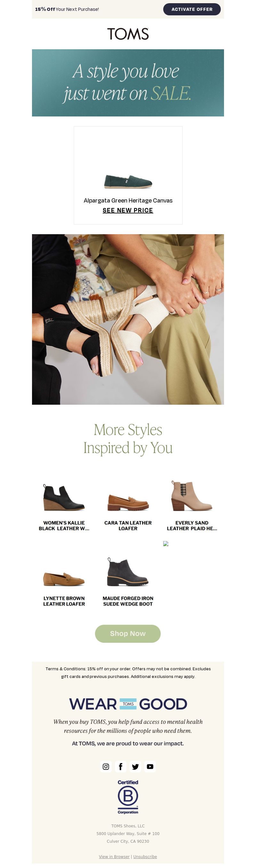Click the Unsubscribe link
This screenshot has width=256, height=868.
point(145,856)
